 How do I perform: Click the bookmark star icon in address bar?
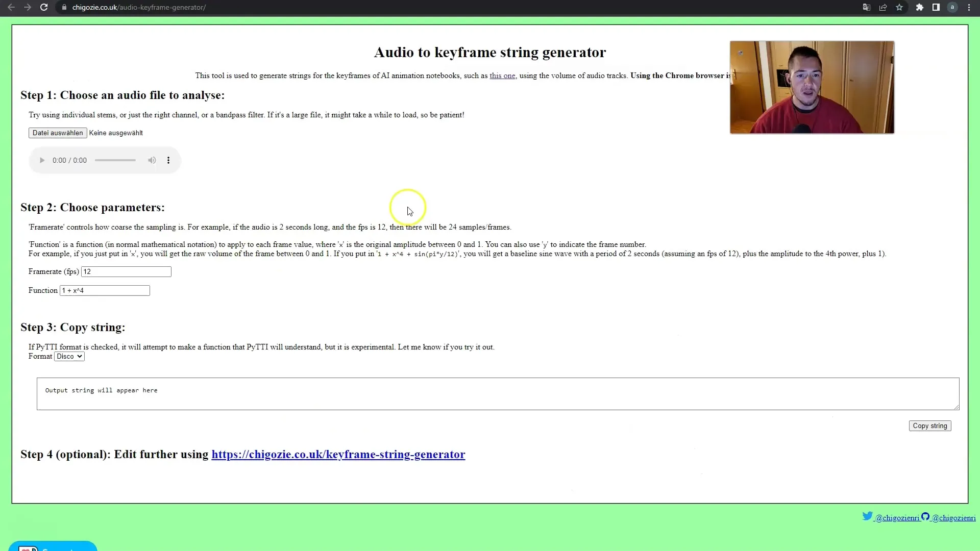point(900,8)
